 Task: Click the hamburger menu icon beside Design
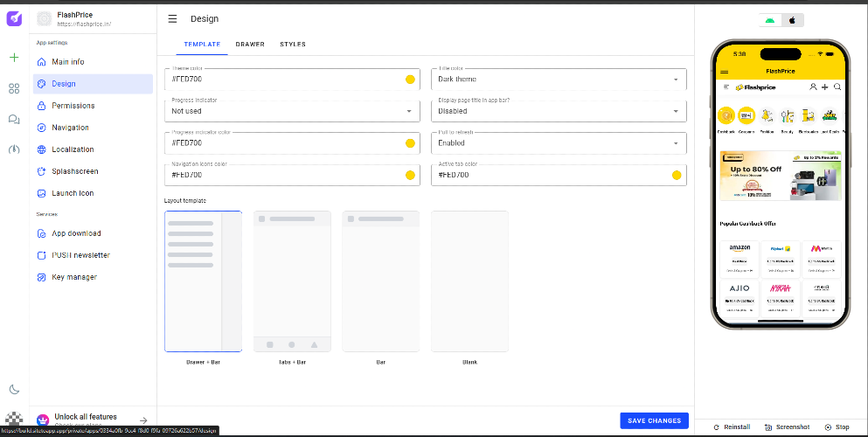[x=173, y=19]
